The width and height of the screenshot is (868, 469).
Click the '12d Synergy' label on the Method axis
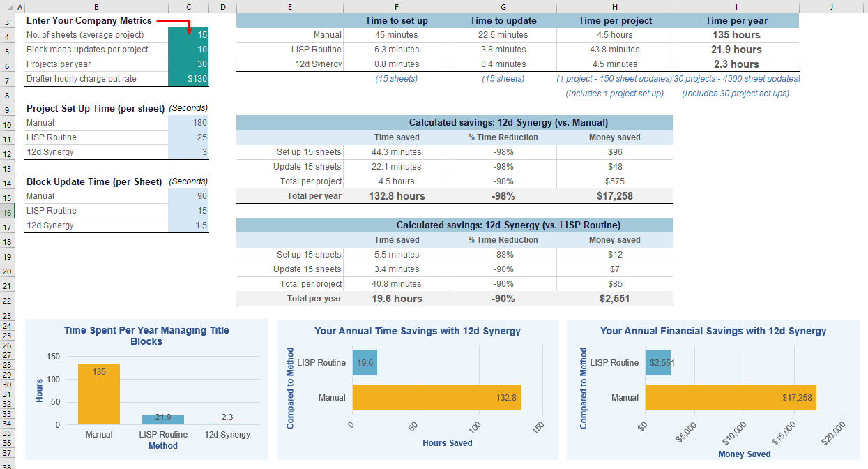[x=227, y=435]
